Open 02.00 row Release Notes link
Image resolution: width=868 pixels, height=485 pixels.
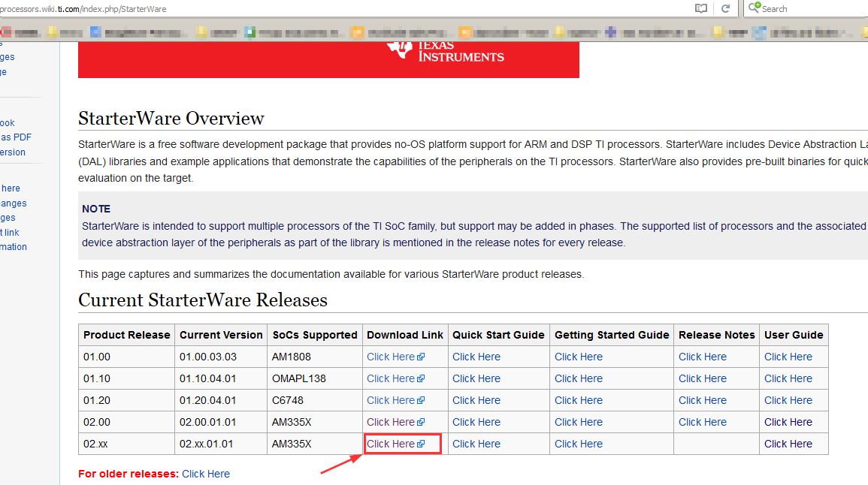pos(703,422)
